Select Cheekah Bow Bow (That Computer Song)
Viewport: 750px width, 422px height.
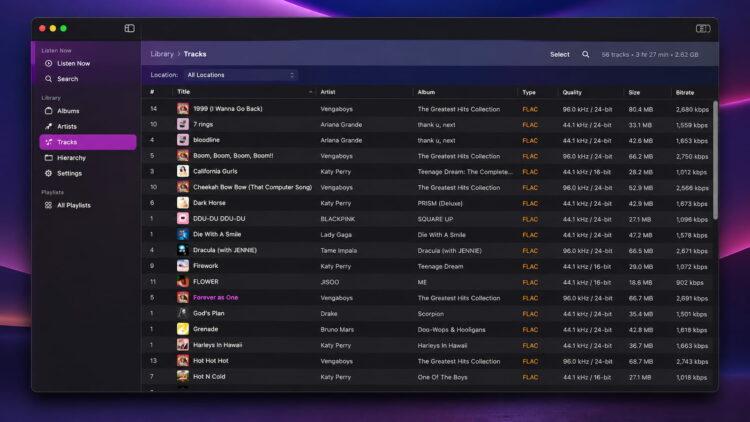(x=252, y=187)
